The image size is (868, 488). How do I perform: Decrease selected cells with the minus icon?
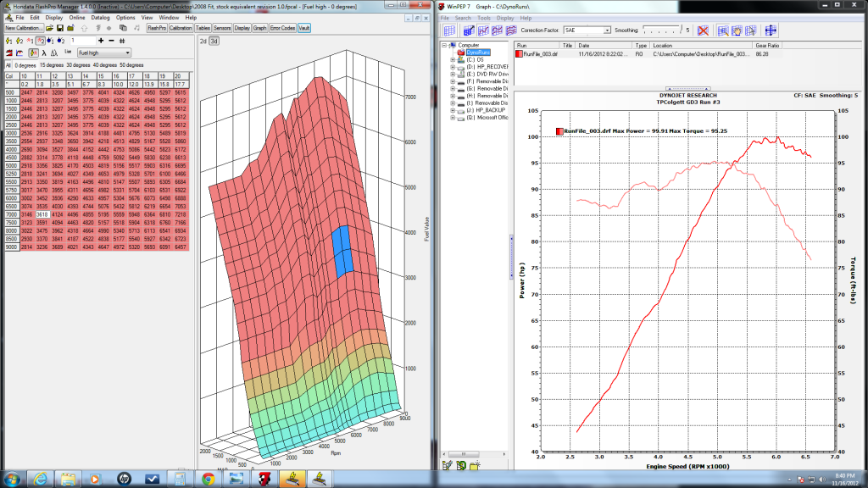tap(111, 41)
